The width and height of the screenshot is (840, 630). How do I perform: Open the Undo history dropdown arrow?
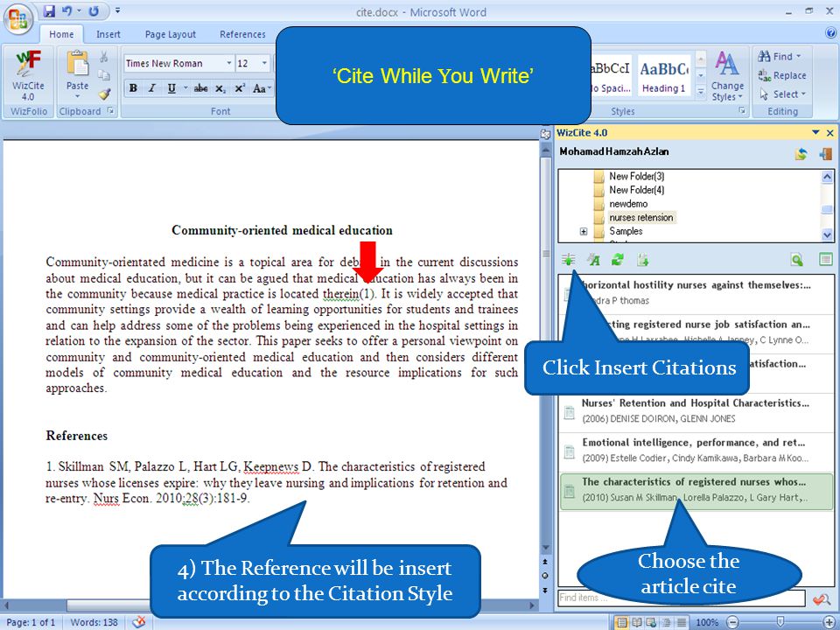coord(80,10)
